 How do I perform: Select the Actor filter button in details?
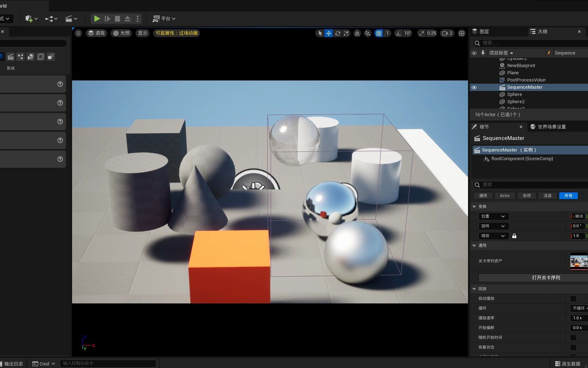[x=504, y=196]
